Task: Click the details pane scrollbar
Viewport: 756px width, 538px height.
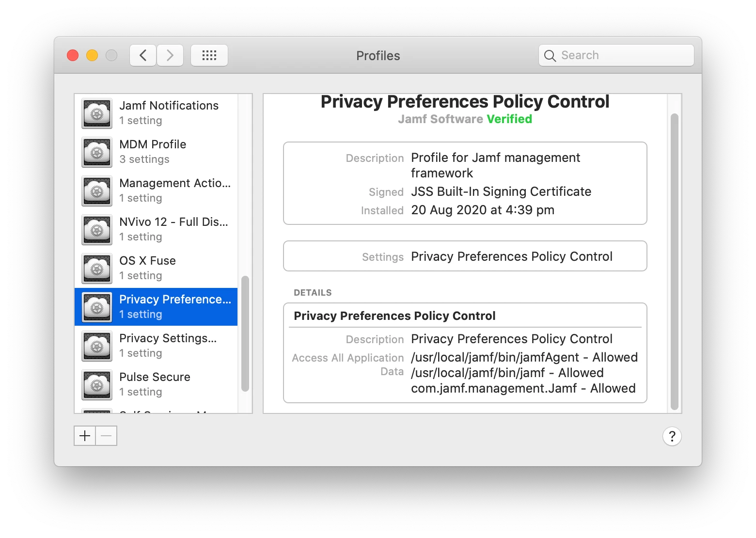Action: click(675, 262)
